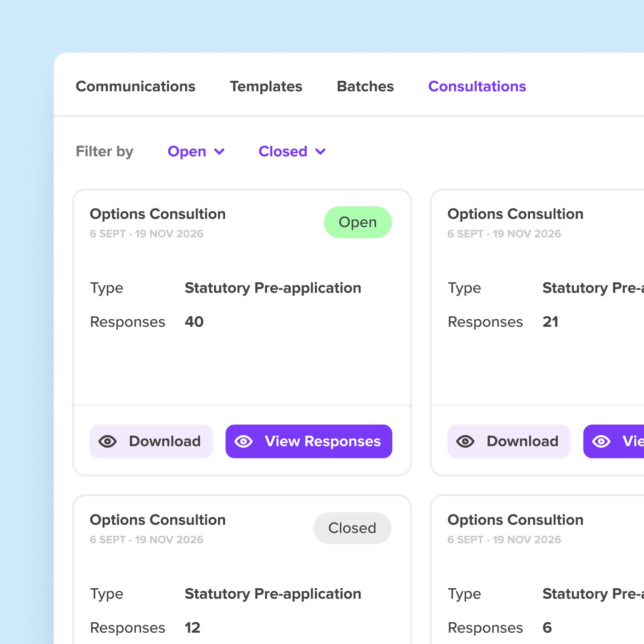
Task: Click Statutory Pre-application on the Closed card
Action: (x=273, y=594)
